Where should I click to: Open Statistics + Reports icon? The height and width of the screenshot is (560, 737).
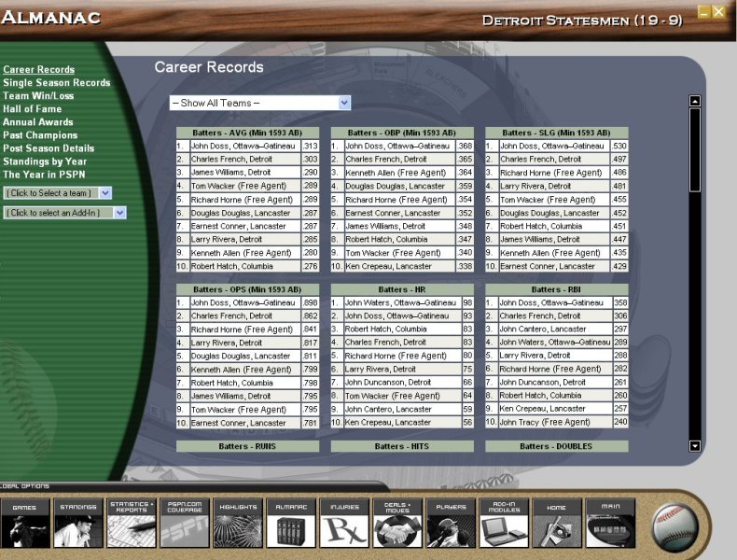(x=132, y=523)
